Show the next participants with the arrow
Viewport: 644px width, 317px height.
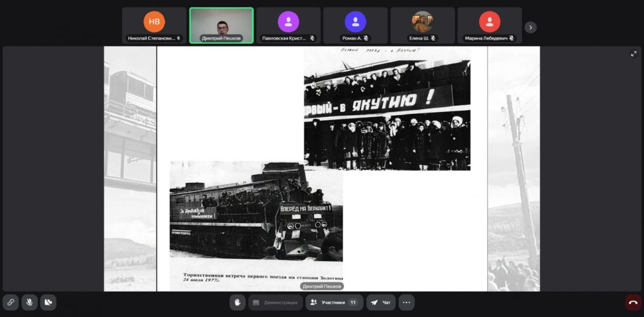tap(531, 27)
